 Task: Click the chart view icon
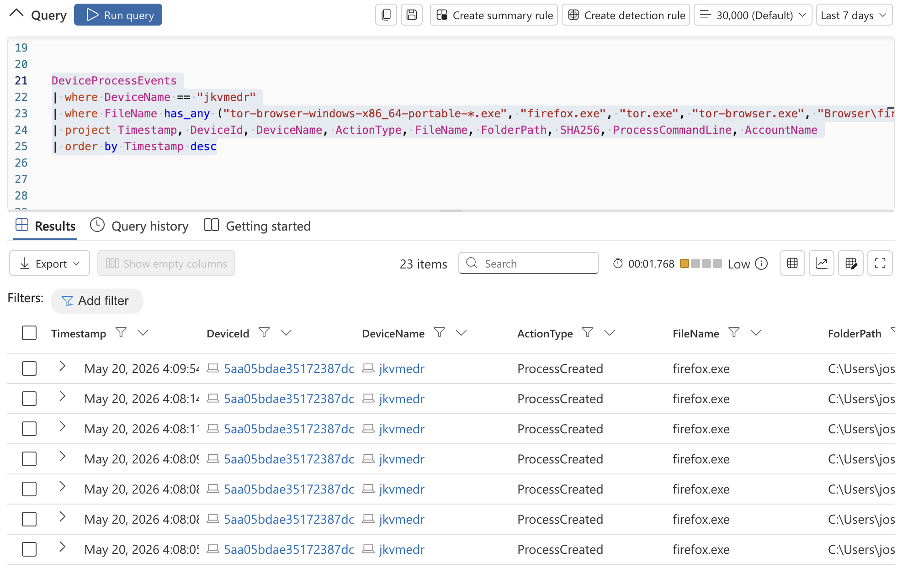pyautogui.click(x=822, y=263)
